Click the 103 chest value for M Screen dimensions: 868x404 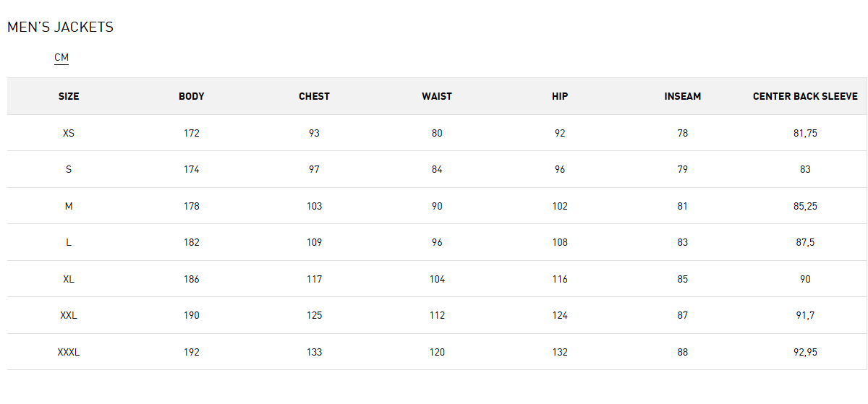pos(314,206)
